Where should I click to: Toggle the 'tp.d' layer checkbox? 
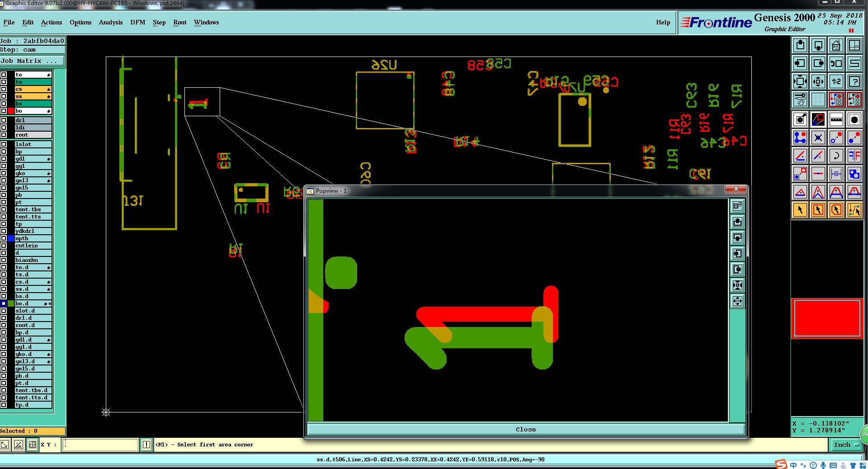click(x=4, y=405)
